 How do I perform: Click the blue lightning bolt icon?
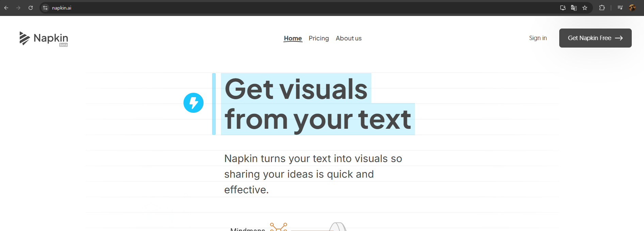(193, 103)
